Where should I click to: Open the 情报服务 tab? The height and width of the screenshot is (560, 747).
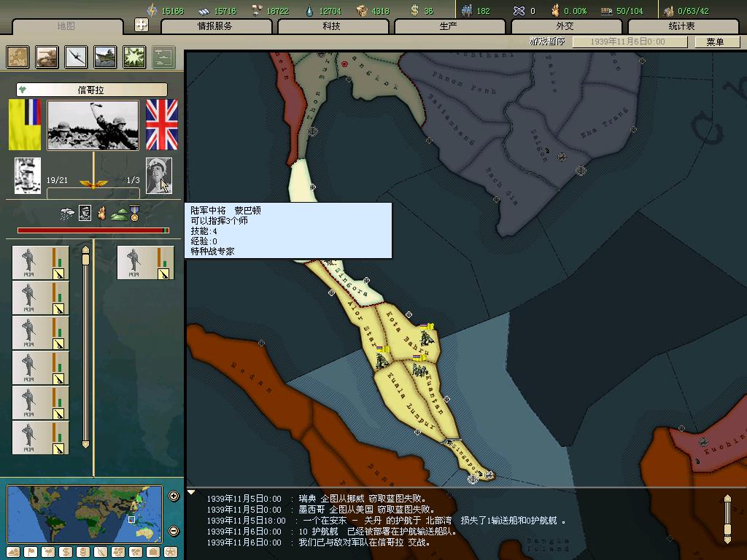pos(215,27)
